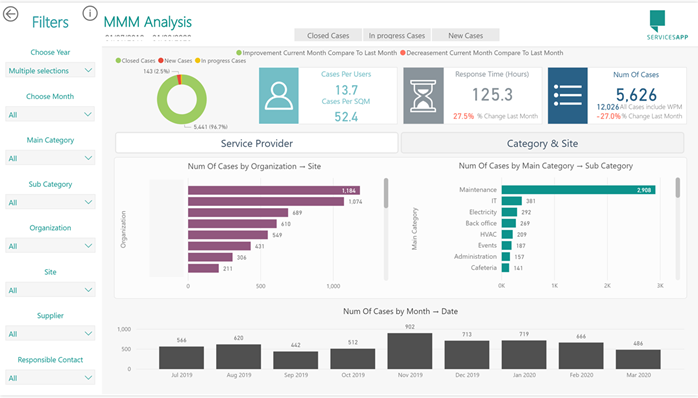The width and height of the screenshot is (698, 398).
Task: Expand the Supplier dropdown list
Action: coord(50,333)
